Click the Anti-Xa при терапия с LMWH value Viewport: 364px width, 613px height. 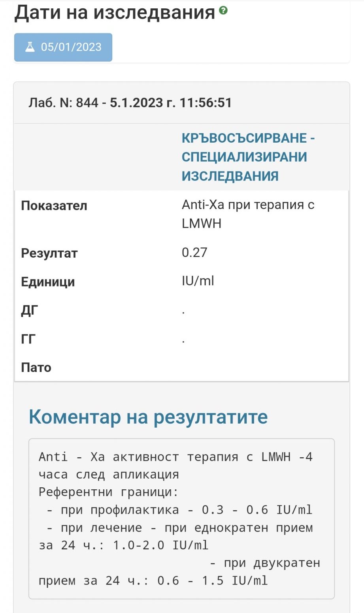coord(248,214)
